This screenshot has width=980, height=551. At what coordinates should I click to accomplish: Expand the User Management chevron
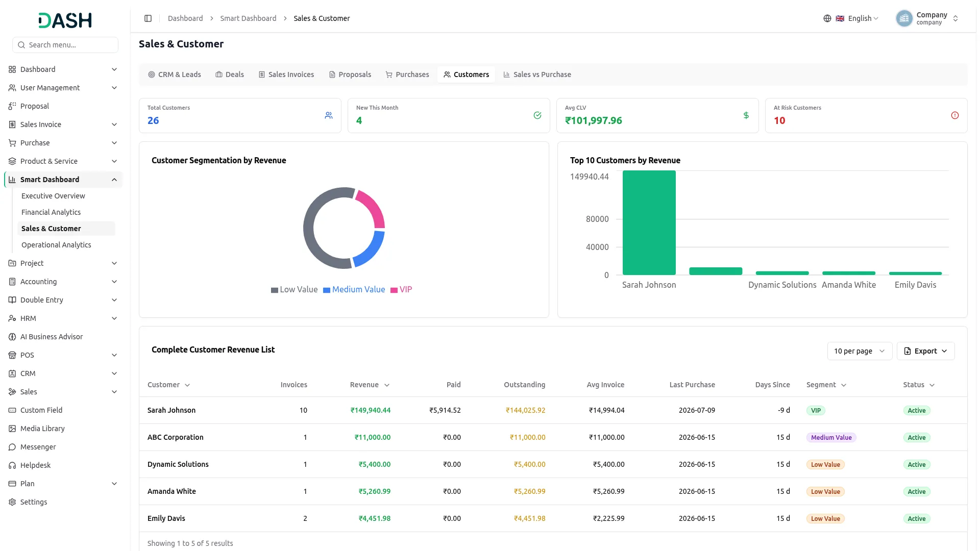click(114, 88)
